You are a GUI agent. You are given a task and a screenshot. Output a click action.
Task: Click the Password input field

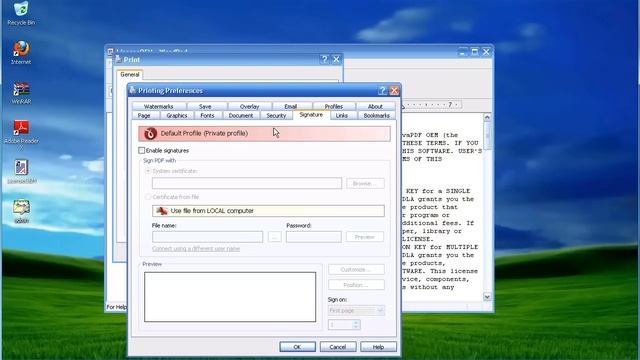[x=313, y=237]
